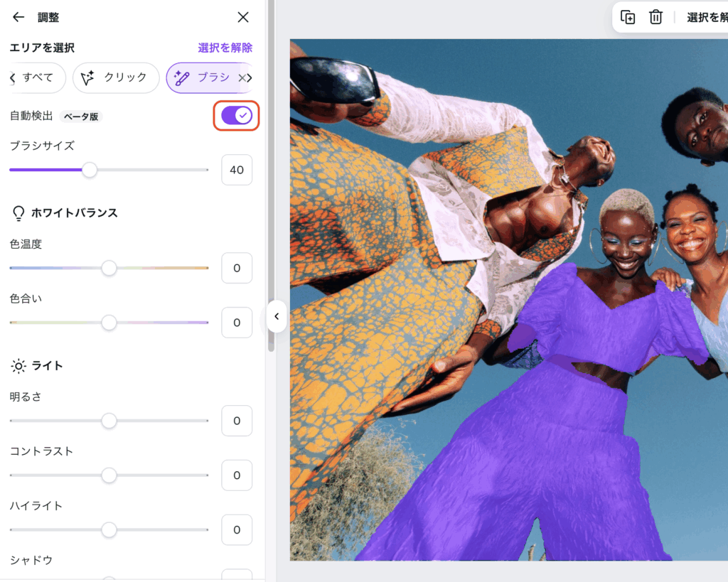728x582 pixels.
Task: Click the 色温度 slider handle
Action: tap(109, 268)
